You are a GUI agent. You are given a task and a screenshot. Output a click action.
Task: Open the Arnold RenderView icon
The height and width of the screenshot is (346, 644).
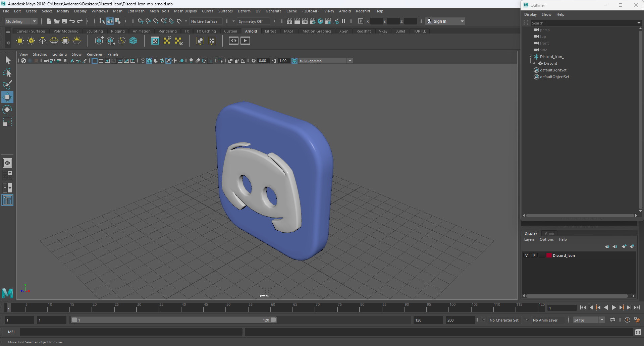[x=234, y=41]
